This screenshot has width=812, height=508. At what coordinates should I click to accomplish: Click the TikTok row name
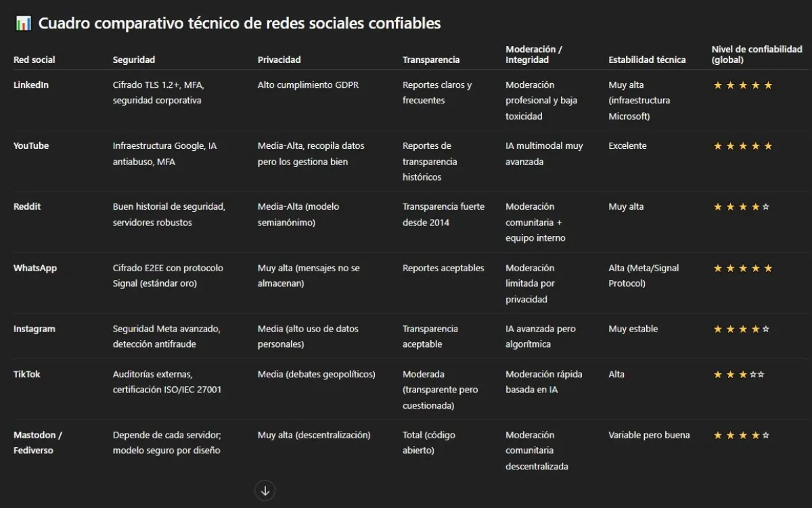[27, 374]
